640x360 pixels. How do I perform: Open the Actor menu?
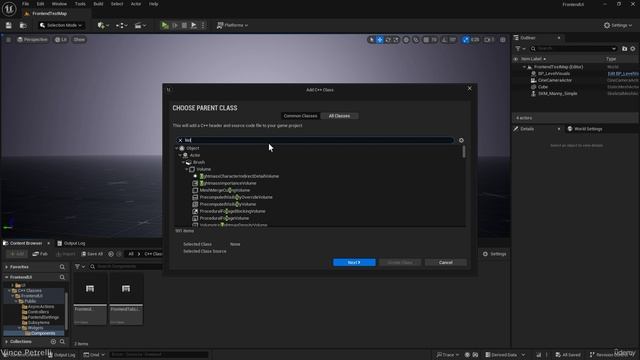point(136,4)
